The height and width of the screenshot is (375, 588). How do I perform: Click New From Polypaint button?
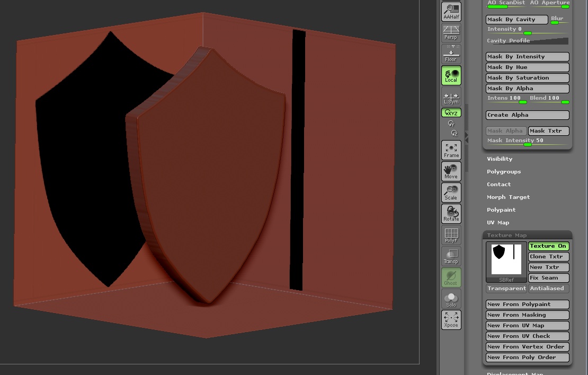527,304
